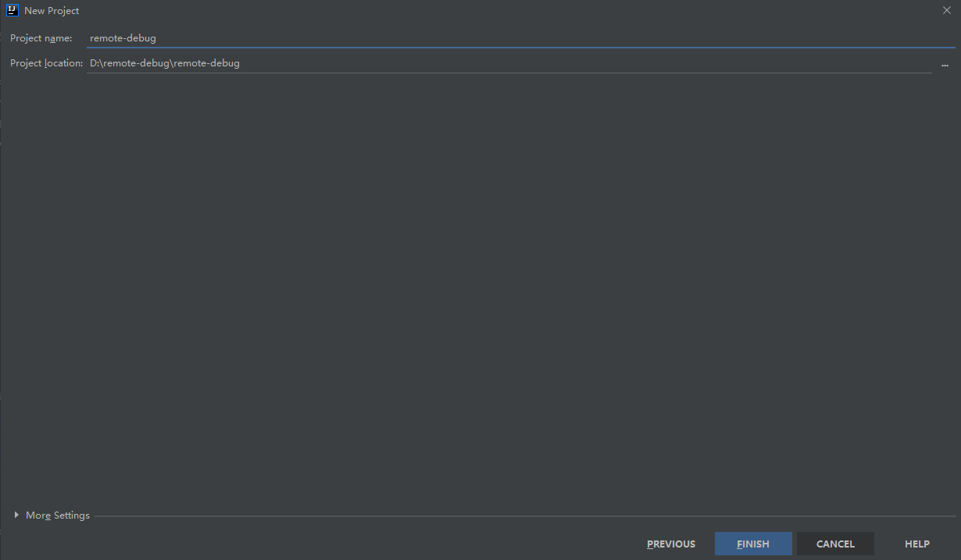Go back with the Previous button
Image resolution: width=961 pixels, height=560 pixels.
[671, 544]
